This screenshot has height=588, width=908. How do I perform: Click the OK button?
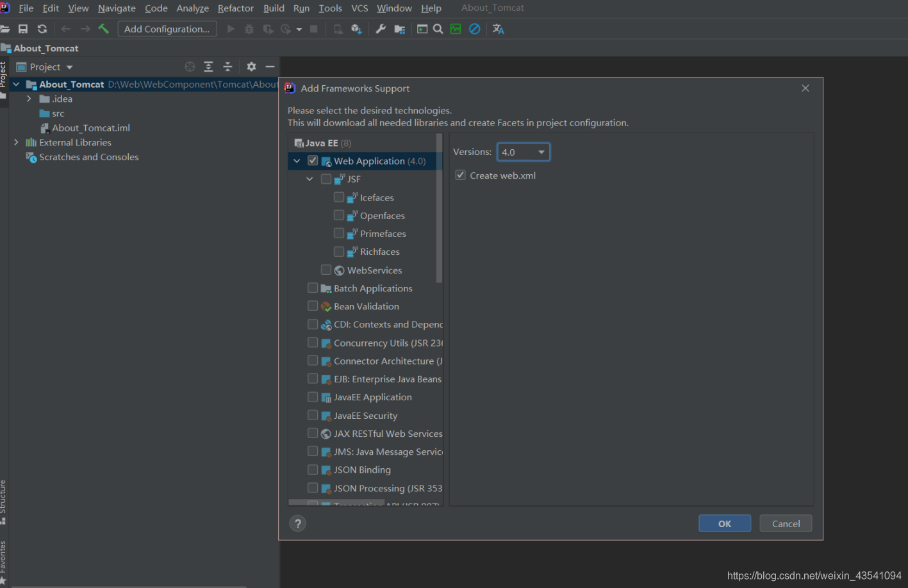point(725,523)
